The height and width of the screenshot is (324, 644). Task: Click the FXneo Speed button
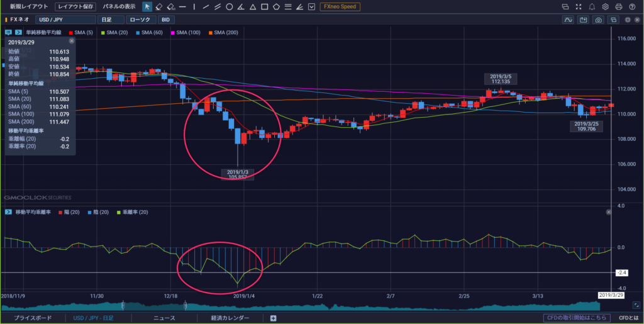[340, 6]
